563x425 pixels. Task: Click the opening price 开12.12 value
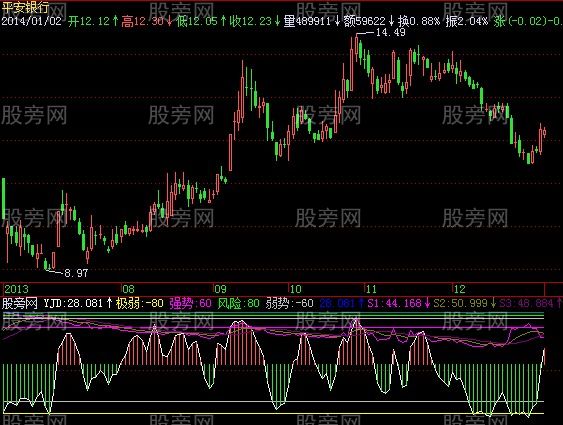(x=89, y=21)
